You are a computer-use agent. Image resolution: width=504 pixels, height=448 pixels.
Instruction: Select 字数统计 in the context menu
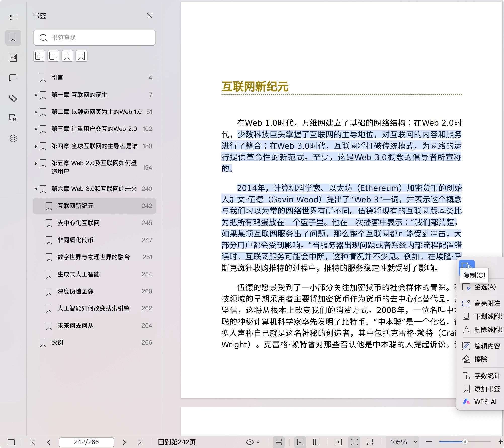tap(487, 376)
